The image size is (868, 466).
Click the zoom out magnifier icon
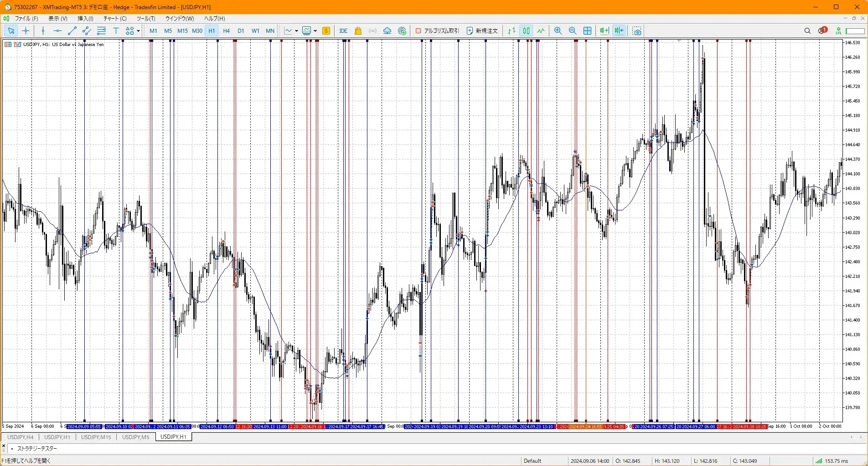point(573,31)
